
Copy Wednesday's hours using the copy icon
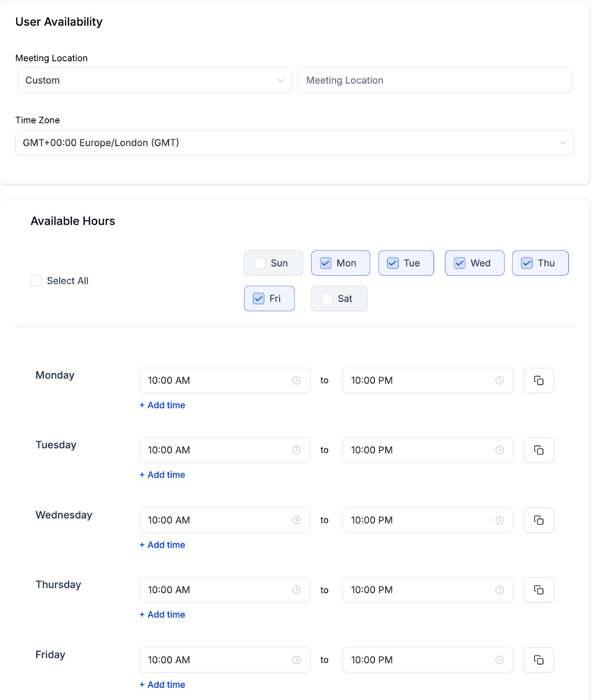(x=539, y=520)
